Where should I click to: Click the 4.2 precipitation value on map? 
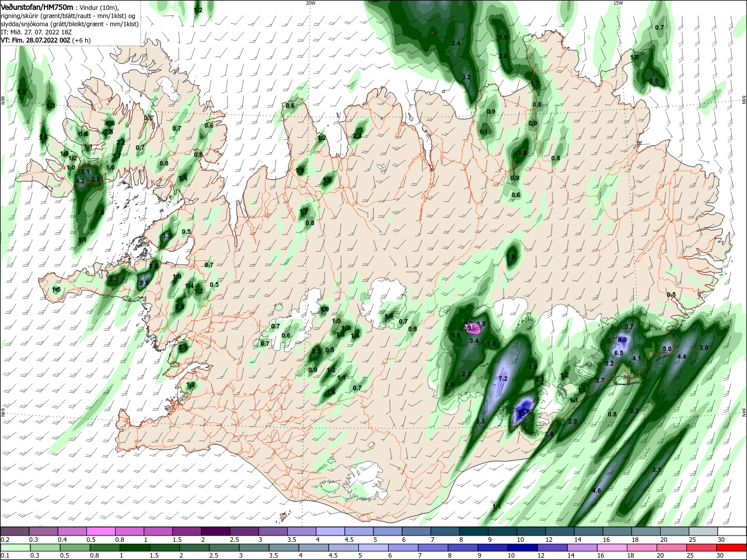click(81, 181)
